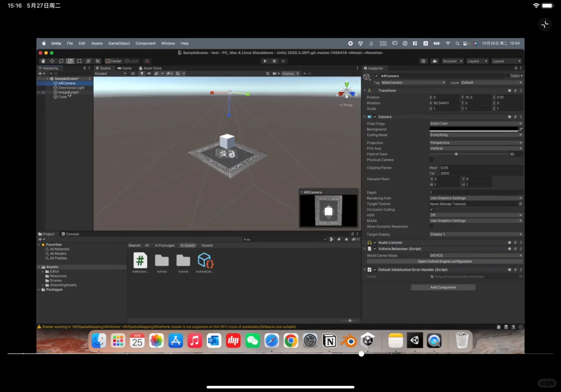The height and width of the screenshot is (392, 561).
Task: Open Culling Mask dropdown
Action: 476,135
